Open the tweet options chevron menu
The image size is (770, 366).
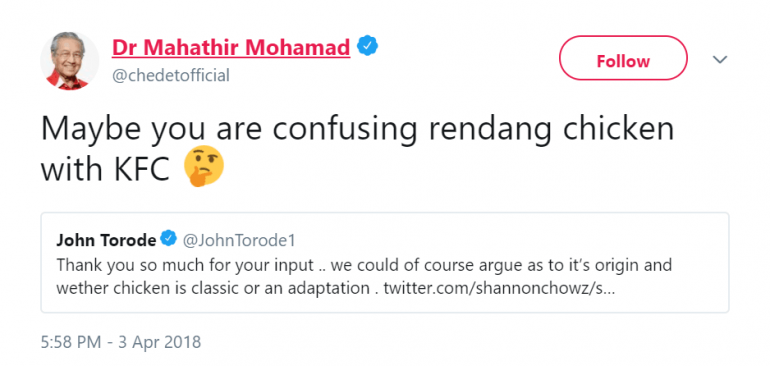pos(719,59)
